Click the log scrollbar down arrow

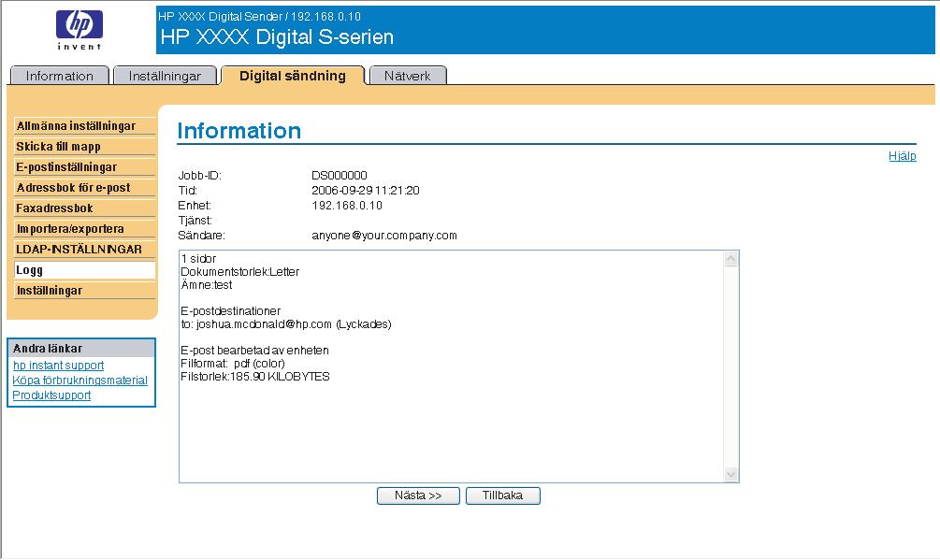point(730,474)
